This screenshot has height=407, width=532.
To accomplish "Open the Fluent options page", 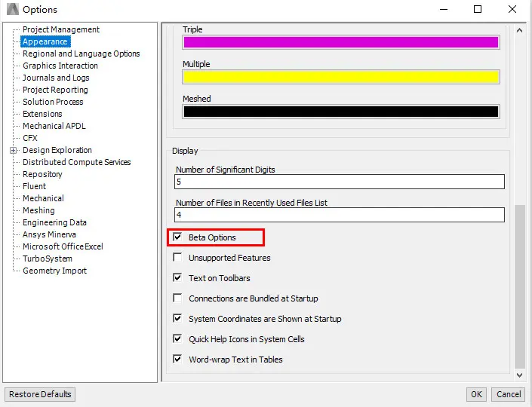I will (34, 186).
